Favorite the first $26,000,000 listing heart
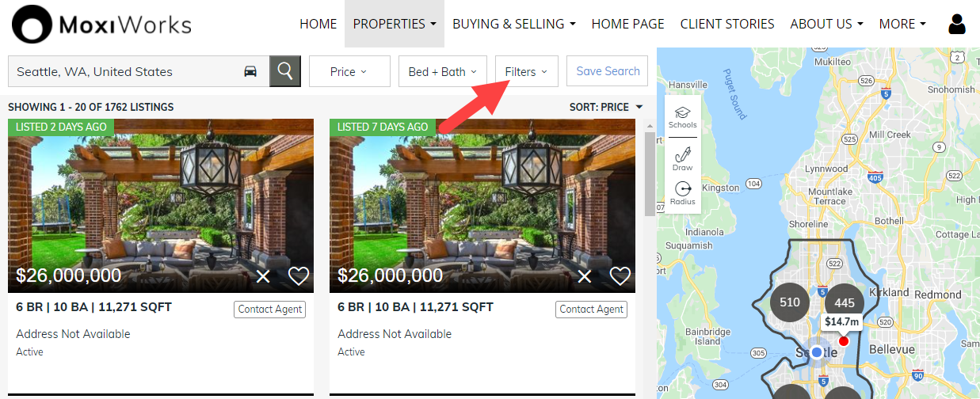Screen dimensions: 980x399 (299, 275)
